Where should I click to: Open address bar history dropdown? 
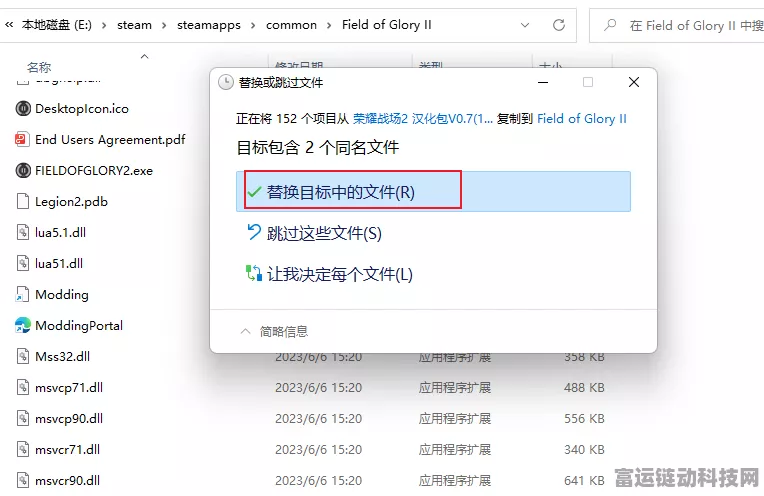tap(525, 25)
